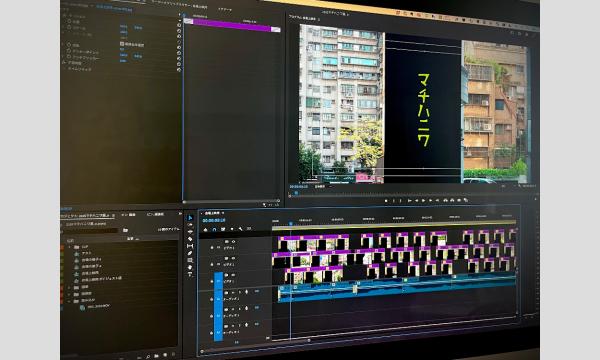This screenshot has height=360, width=600.
Task: Switch to the Media Browser tab
Action: click(129, 215)
